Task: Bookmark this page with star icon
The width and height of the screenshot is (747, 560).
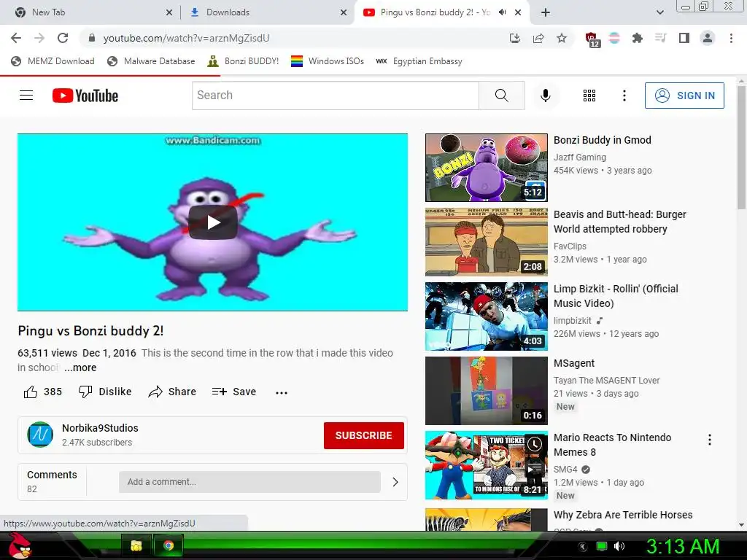Action: [562, 38]
